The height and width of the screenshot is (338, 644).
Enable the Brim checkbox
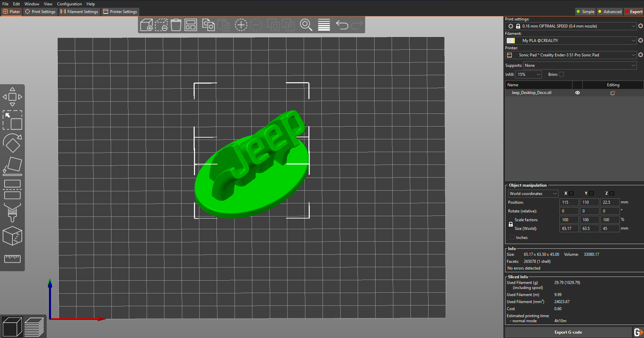click(561, 75)
